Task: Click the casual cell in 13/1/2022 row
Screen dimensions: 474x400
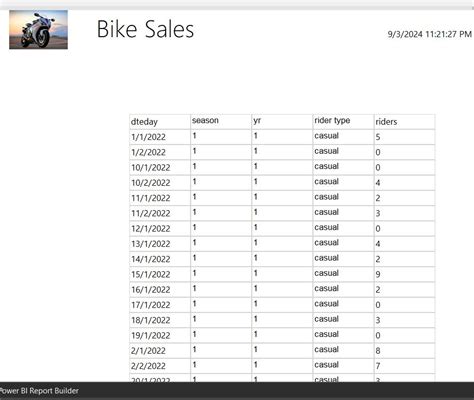Action: (343, 244)
